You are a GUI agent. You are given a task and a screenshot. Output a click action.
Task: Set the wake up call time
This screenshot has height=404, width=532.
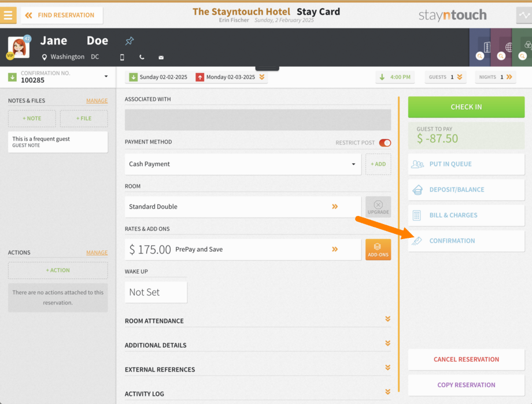(x=156, y=292)
